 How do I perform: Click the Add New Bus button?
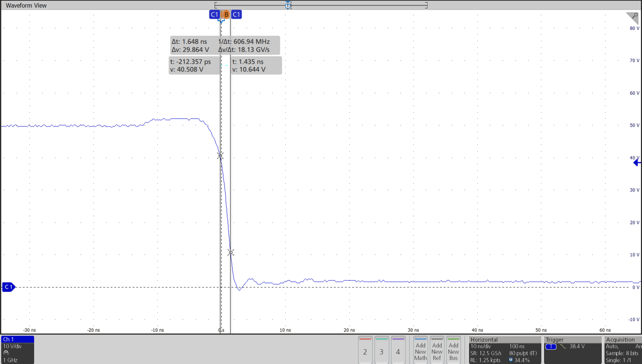click(x=453, y=350)
